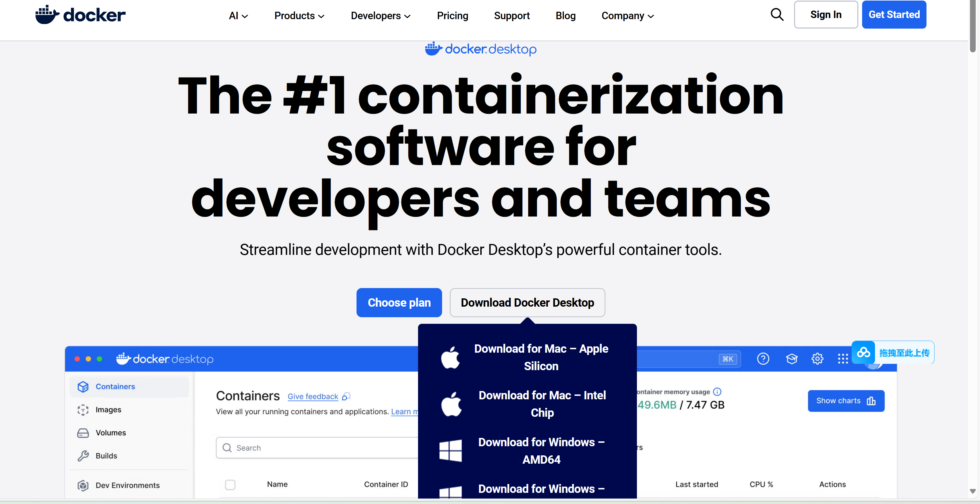Open the apps grid icon
The image size is (980, 504).
click(843, 359)
